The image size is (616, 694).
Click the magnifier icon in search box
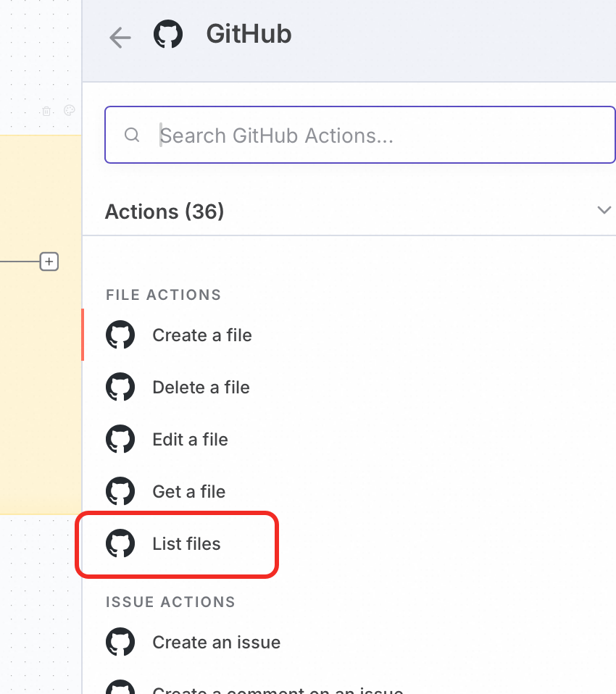132,135
